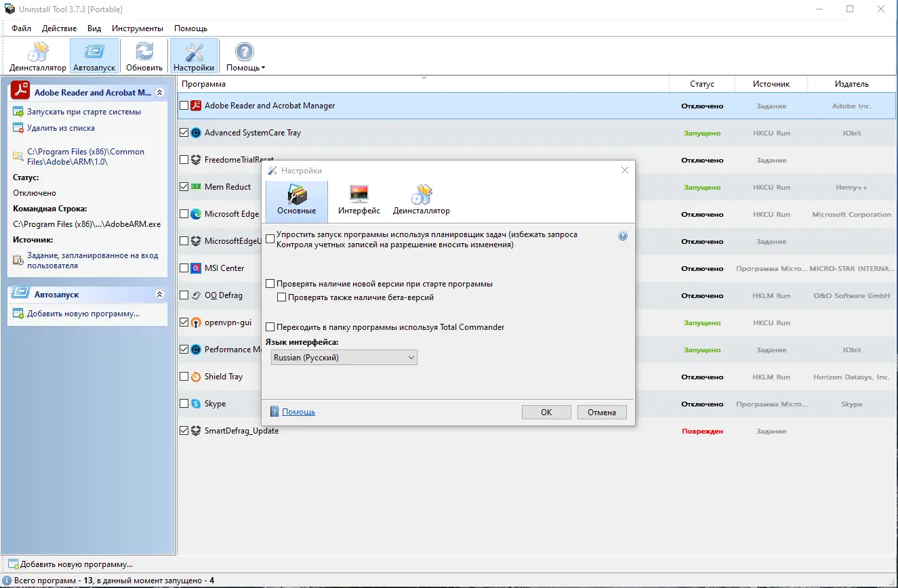898x588 pixels.
Task: Refresh the list via Обновить toolbar icon
Action: 143,54
